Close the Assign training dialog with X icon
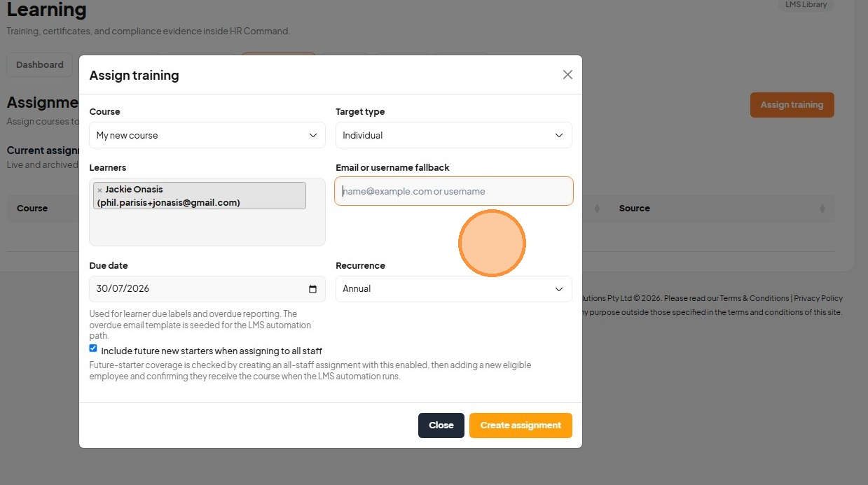Image resolution: width=868 pixels, height=485 pixels. (x=567, y=75)
